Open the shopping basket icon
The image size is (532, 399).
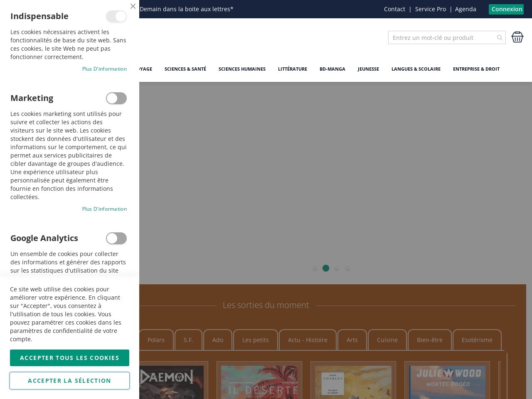(517, 37)
